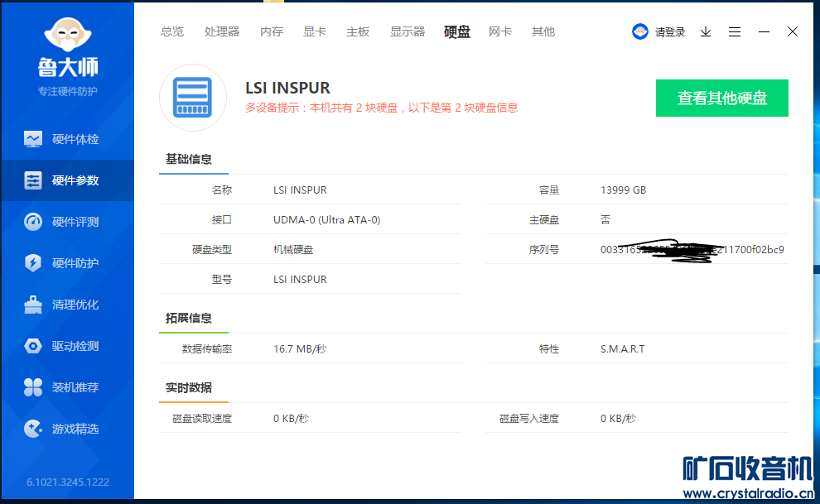
Task: Click the 名称 value LSI INSPUR
Action: (300, 190)
